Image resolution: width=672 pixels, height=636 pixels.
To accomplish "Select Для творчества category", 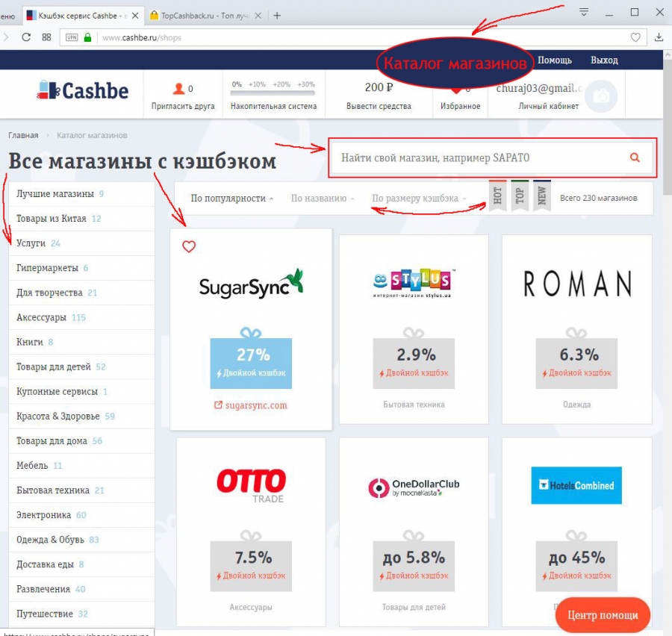I will click(81, 293).
